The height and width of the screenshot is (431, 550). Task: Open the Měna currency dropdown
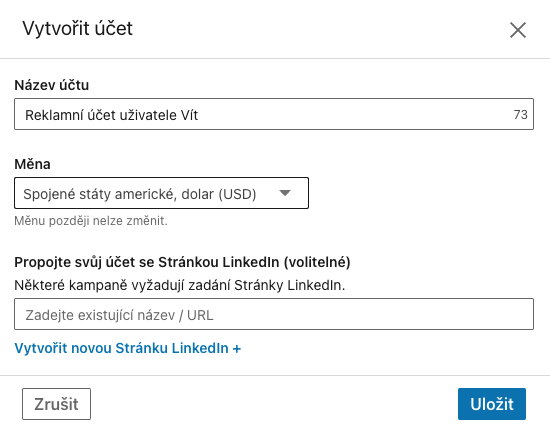click(x=161, y=193)
